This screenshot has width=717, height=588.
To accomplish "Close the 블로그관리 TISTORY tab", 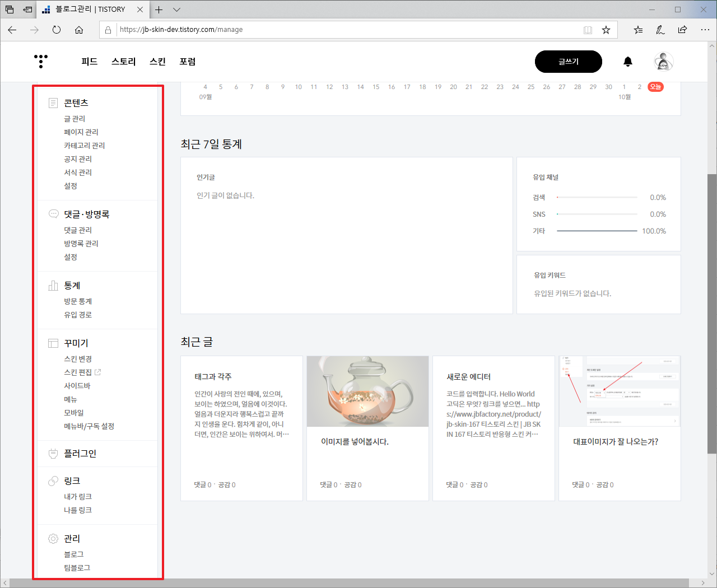I will 140,10.
